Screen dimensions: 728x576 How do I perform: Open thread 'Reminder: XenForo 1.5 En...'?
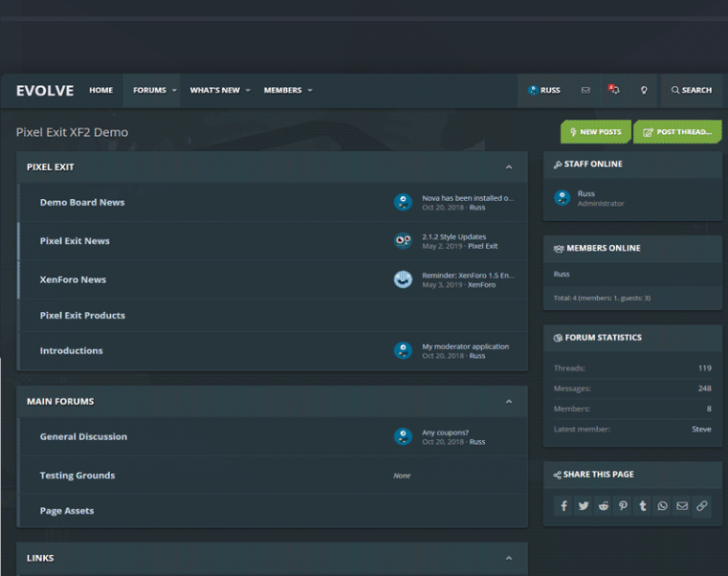point(468,276)
